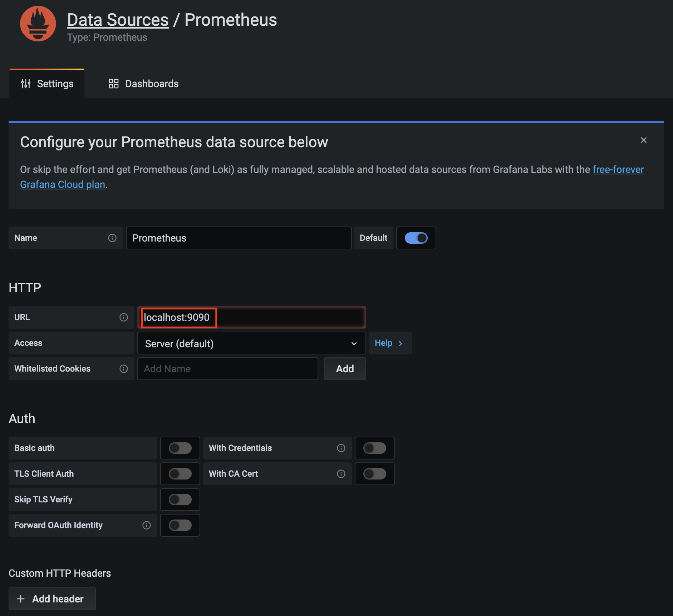Enable the With CA Cert toggle
673x616 pixels.
coord(375,474)
